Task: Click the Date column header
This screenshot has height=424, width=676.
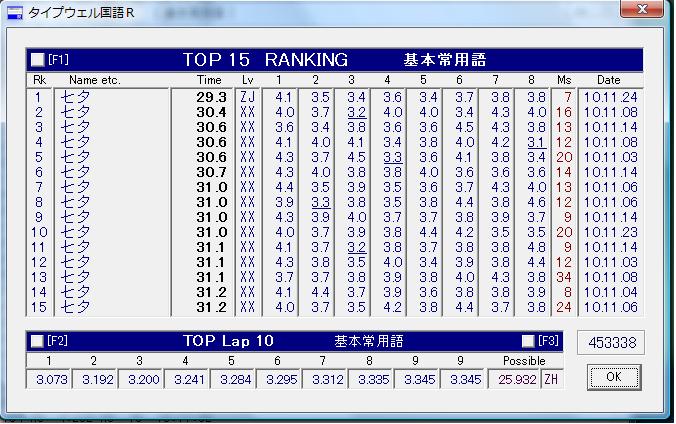Action: pos(608,80)
